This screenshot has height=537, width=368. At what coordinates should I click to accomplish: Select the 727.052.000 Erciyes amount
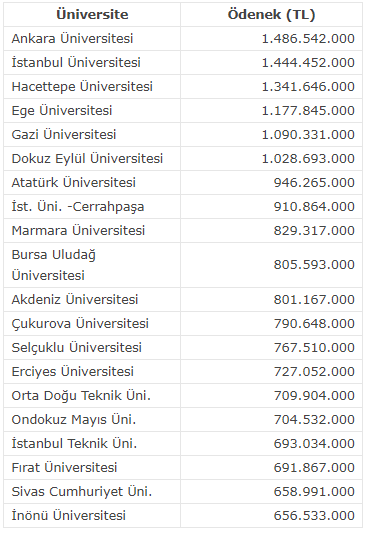point(271,372)
